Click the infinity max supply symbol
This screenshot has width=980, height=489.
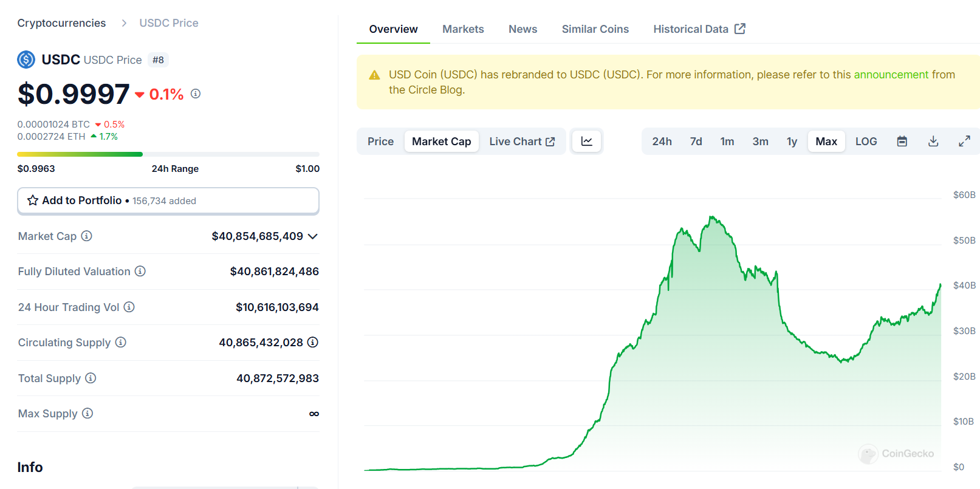coord(314,414)
